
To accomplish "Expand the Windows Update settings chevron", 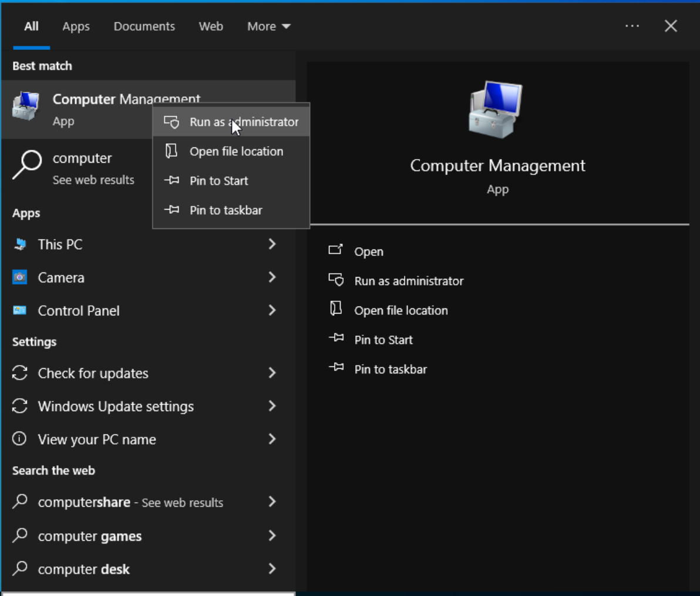I will (272, 406).
